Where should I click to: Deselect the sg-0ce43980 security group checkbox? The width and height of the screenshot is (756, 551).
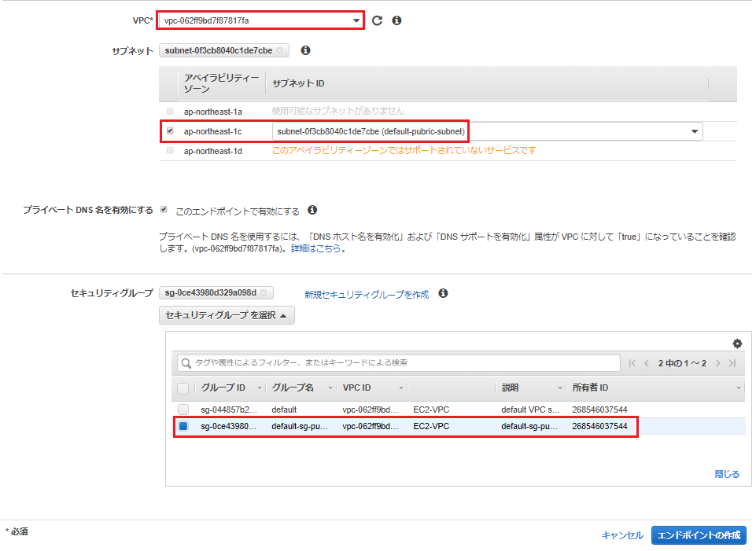coord(183,426)
